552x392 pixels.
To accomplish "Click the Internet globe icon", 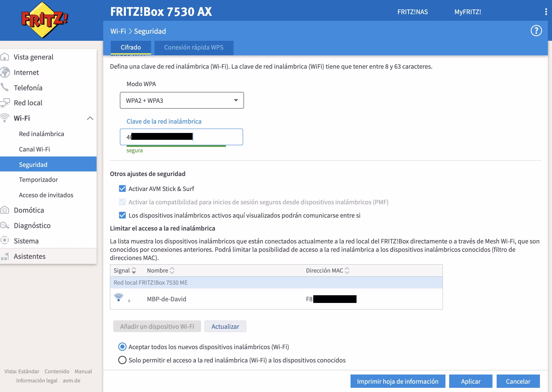I will pos(5,72).
